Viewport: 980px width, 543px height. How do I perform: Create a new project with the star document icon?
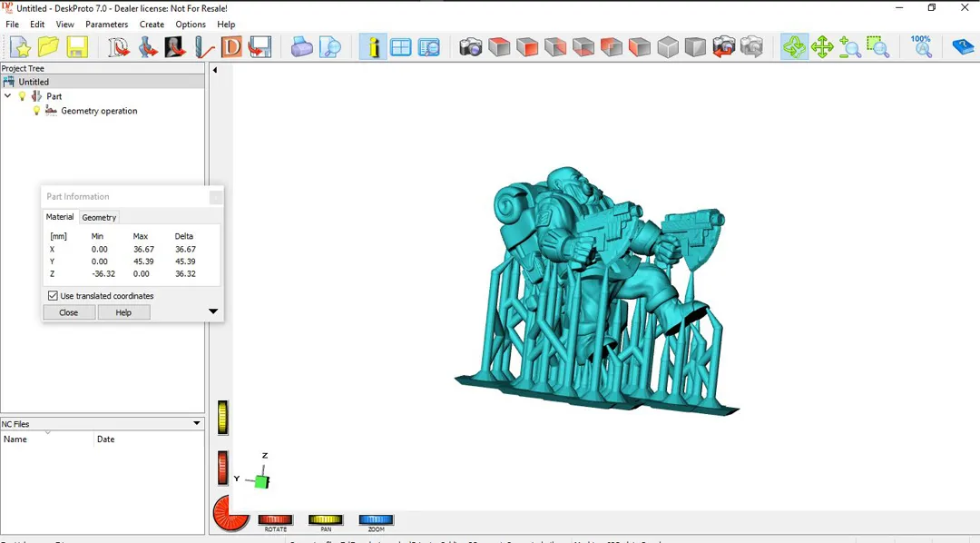tap(20, 47)
